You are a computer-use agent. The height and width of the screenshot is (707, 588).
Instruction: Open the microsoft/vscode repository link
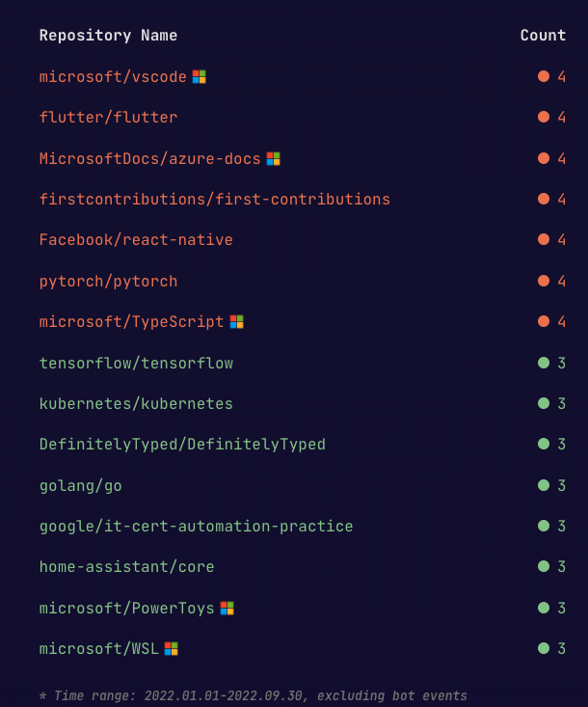[113, 77]
